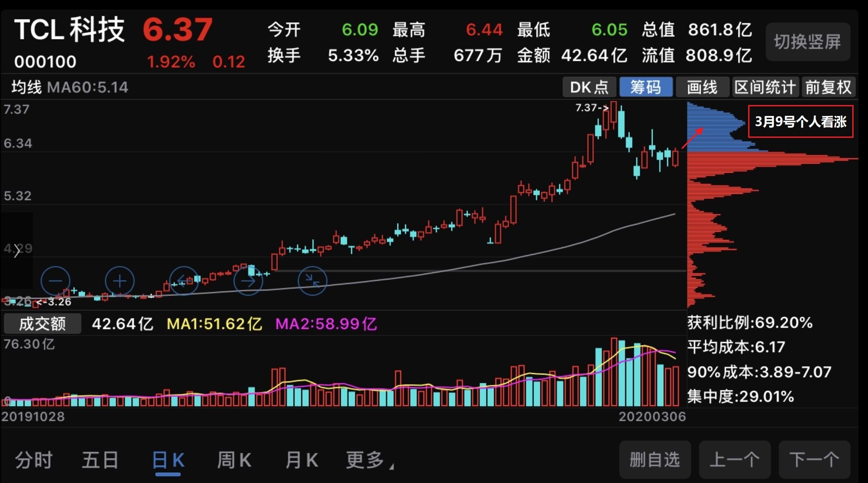The image size is (868, 483).
Task: Open 前复权 adjustment dropdown
Action: [828, 87]
